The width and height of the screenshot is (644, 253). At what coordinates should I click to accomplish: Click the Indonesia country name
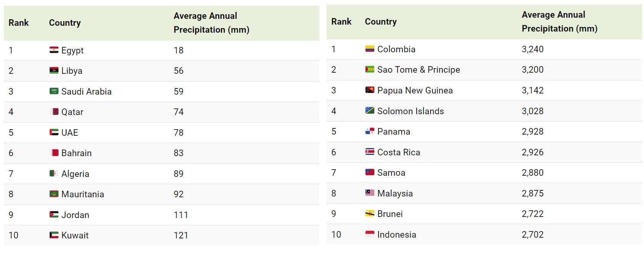tap(397, 235)
